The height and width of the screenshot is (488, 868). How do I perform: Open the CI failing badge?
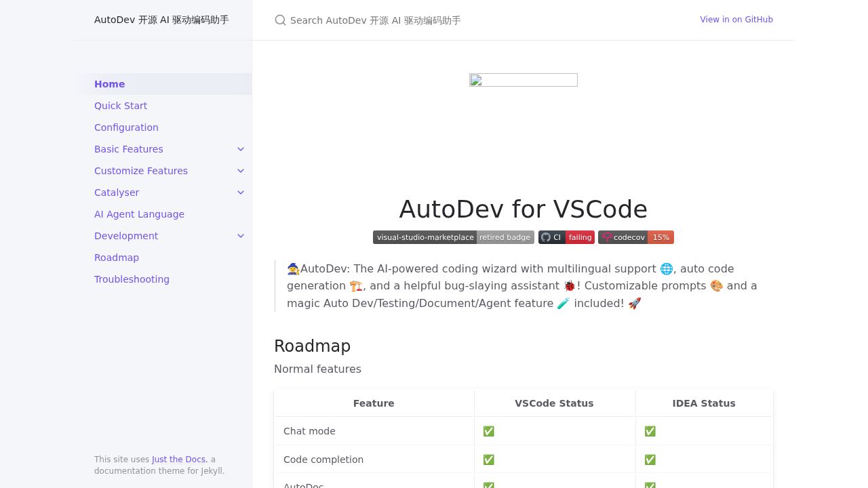point(566,237)
